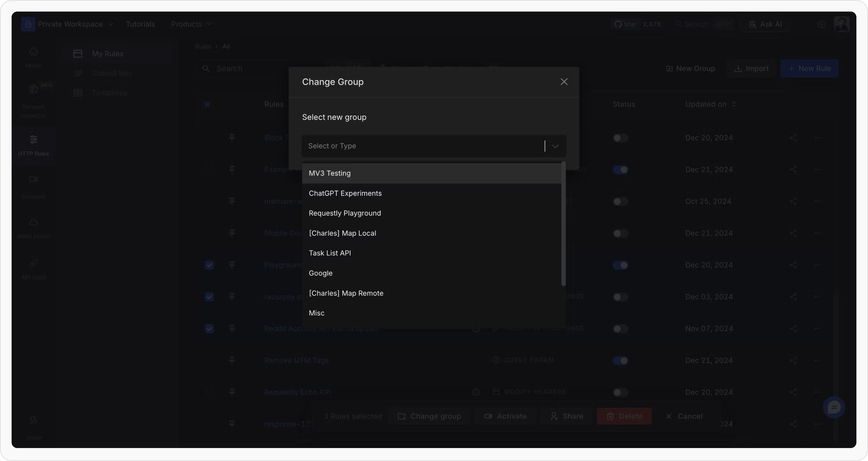Choose the Task List API group
Screen dimensions: 868x461
click(329, 253)
